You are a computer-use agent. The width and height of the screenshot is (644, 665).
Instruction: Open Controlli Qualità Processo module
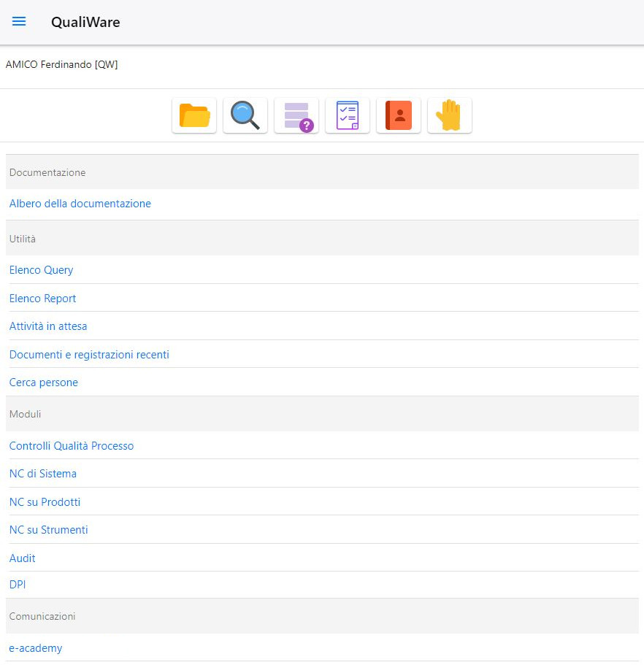click(72, 446)
